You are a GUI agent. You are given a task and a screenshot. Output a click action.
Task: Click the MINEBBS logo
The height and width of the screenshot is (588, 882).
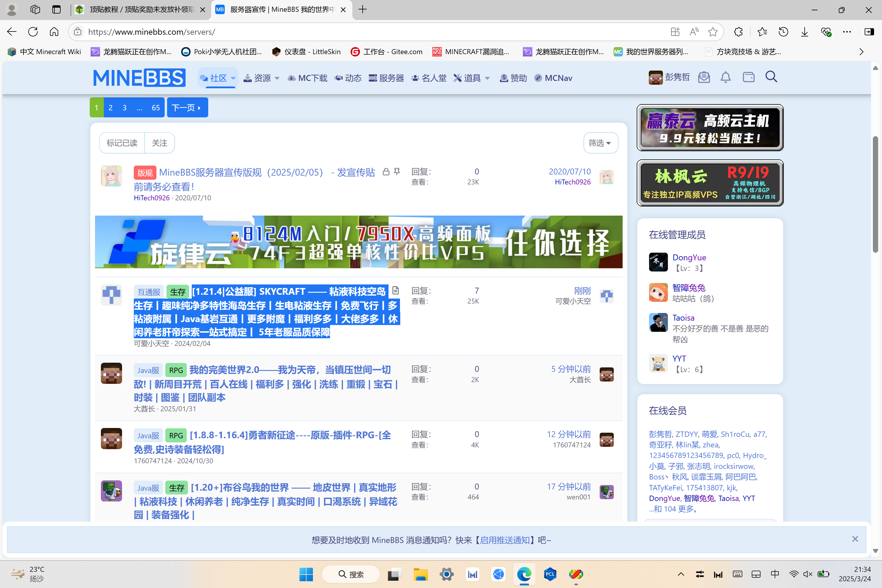[139, 78]
